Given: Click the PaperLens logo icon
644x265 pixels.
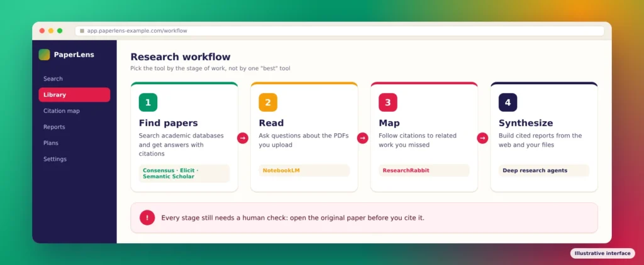Looking at the screenshot, I should tap(44, 55).
